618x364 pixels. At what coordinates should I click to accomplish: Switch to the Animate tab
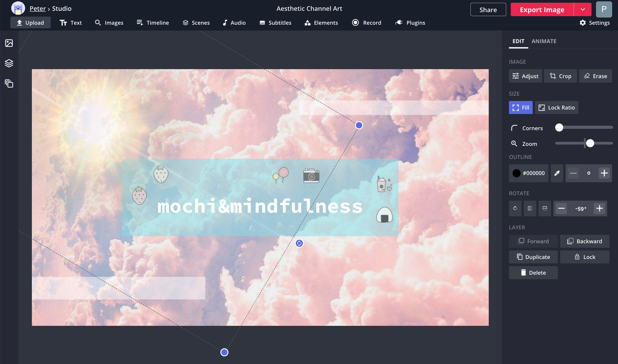tap(544, 41)
